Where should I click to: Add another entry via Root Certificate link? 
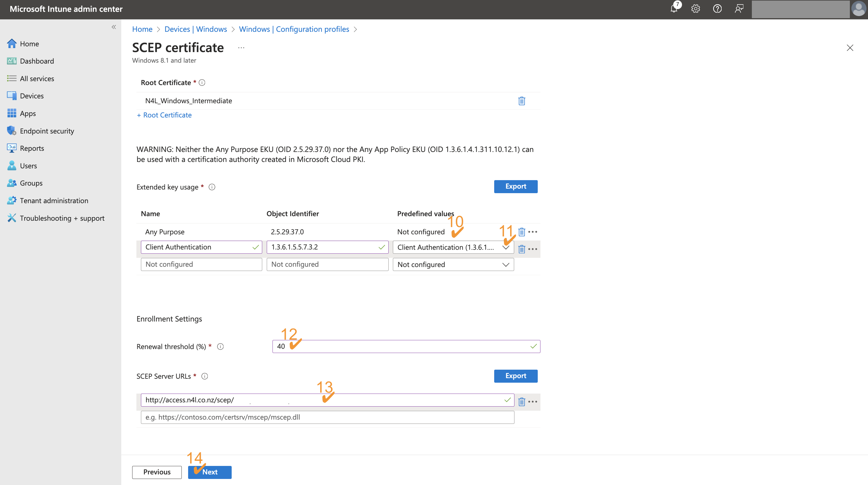[x=164, y=115]
